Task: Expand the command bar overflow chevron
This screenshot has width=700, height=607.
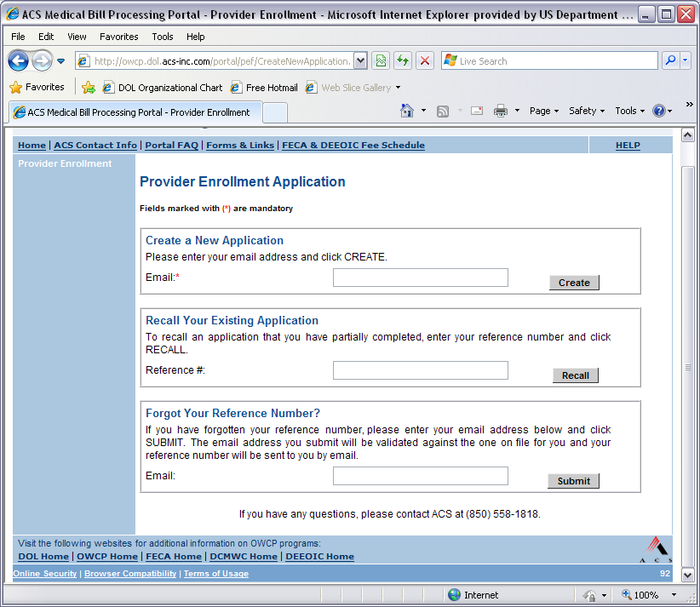Action: coord(689,105)
